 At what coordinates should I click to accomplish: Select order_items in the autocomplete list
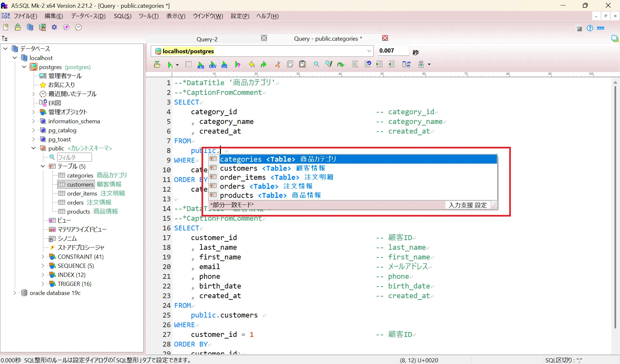pos(353,177)
